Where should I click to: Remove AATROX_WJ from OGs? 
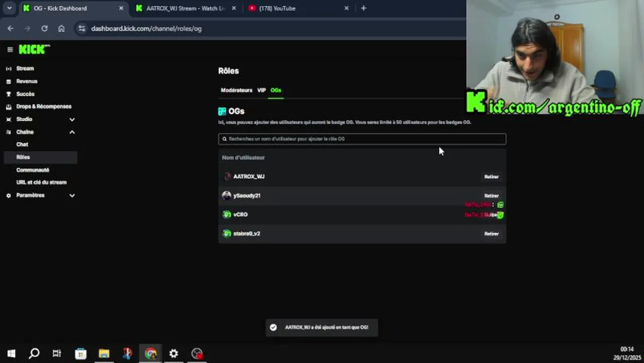(x=491, y=177)
